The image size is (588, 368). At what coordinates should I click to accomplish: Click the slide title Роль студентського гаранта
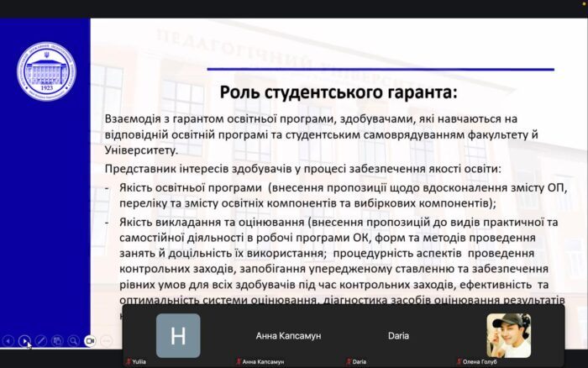click(x=339, y=91)
